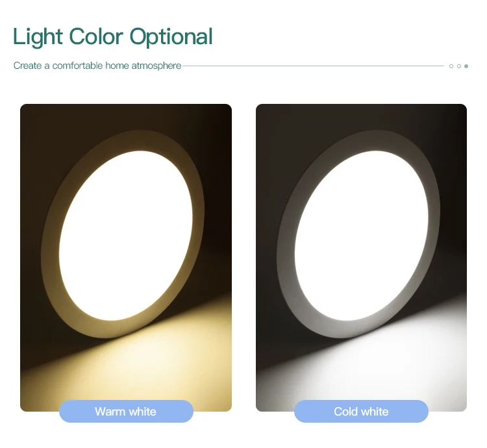Click the word 'Optional' in the title
Screen dimensions: 487x448
(x=171, y=38)
